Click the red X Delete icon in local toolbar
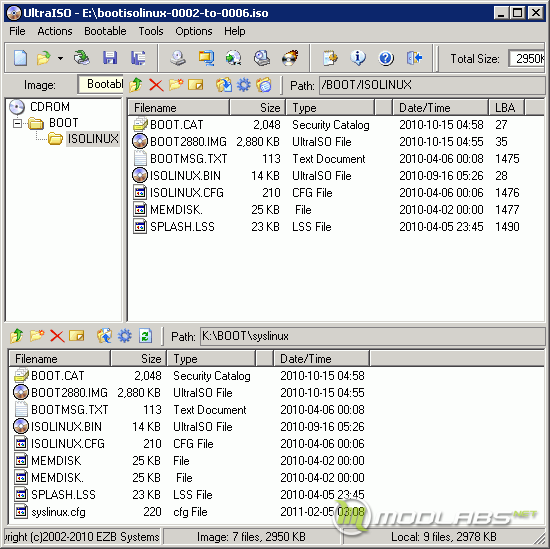550x549 pixels. 57,336
